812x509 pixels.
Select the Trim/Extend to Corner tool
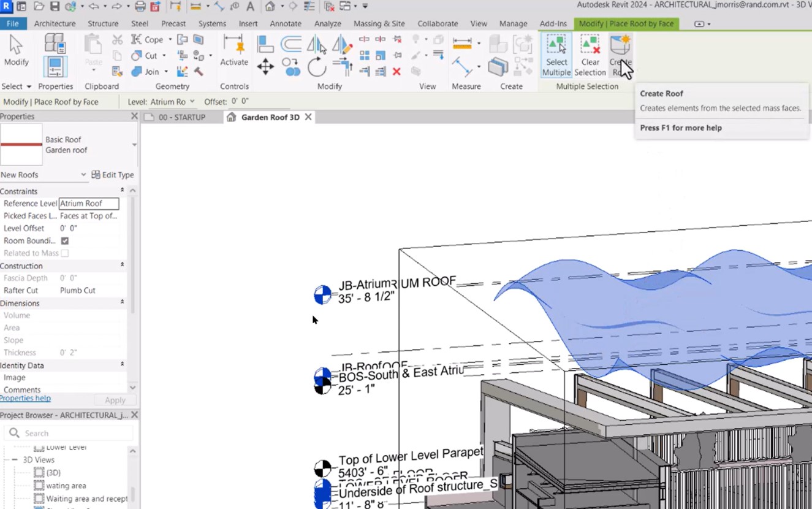pos(342,67)
